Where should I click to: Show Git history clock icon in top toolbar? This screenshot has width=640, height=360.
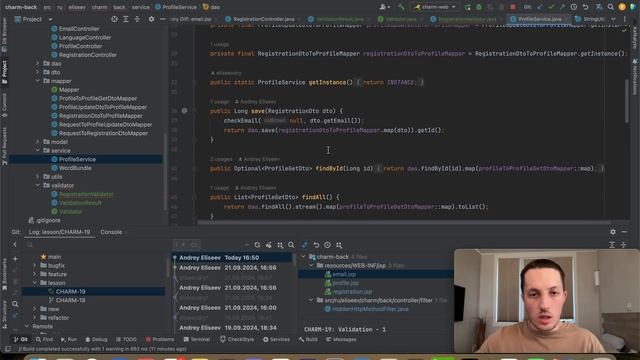click(x=574, y=7)
